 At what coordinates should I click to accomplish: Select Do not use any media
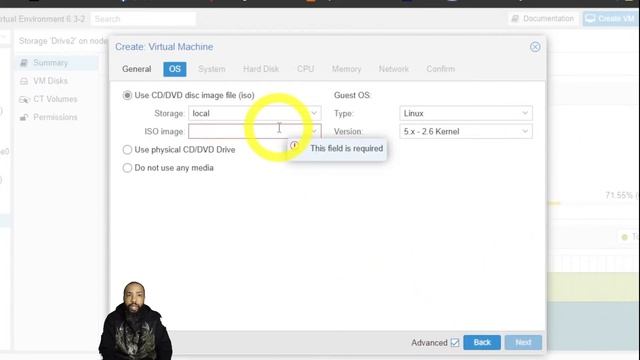pos(127,168)
